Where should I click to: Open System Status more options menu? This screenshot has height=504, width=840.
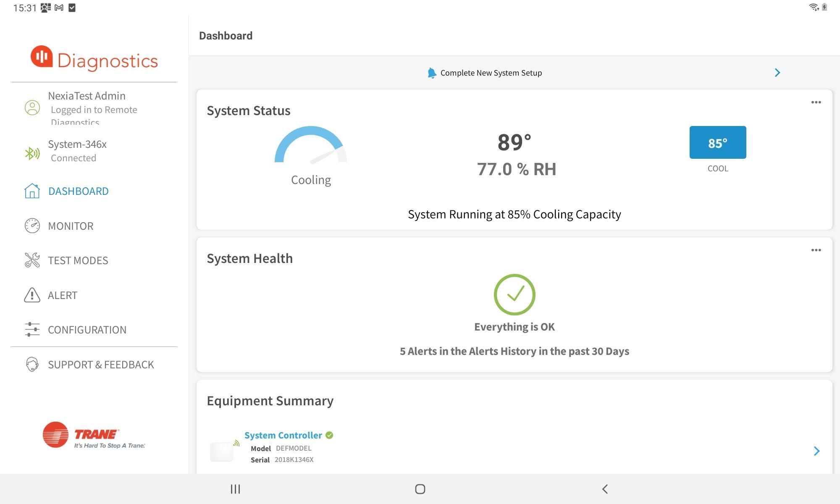[816, 102]
